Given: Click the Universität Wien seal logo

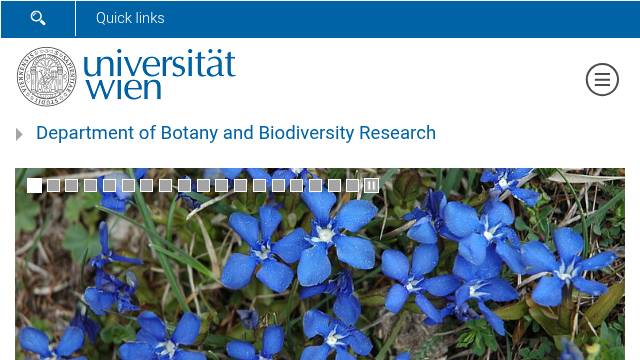Looking at the screenshot, I should tap(47, 76).
